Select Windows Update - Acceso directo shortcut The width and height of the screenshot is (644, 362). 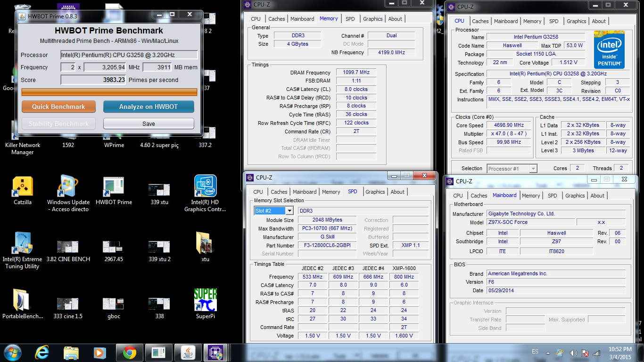coord(68,194)
